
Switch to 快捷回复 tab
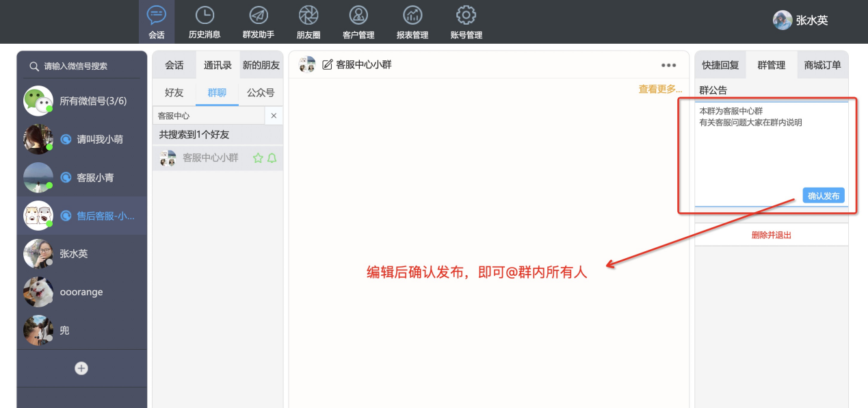pos(720,65)
